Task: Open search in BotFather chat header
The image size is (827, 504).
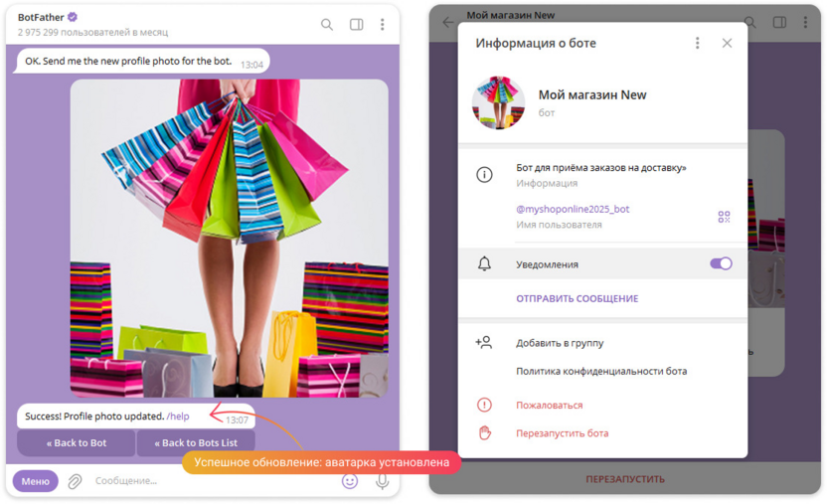Action: (327, 24)
